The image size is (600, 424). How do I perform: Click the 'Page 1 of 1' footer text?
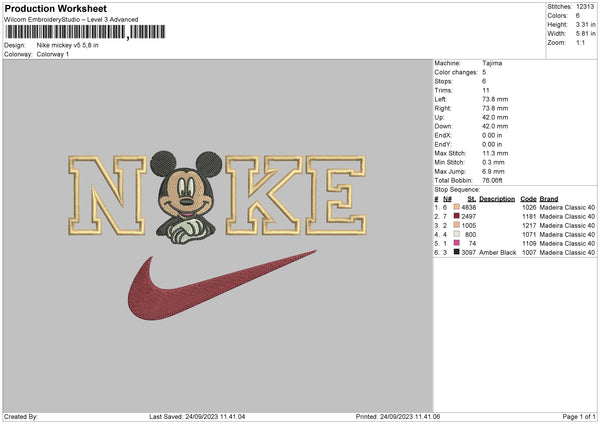(x=579, y=416)
